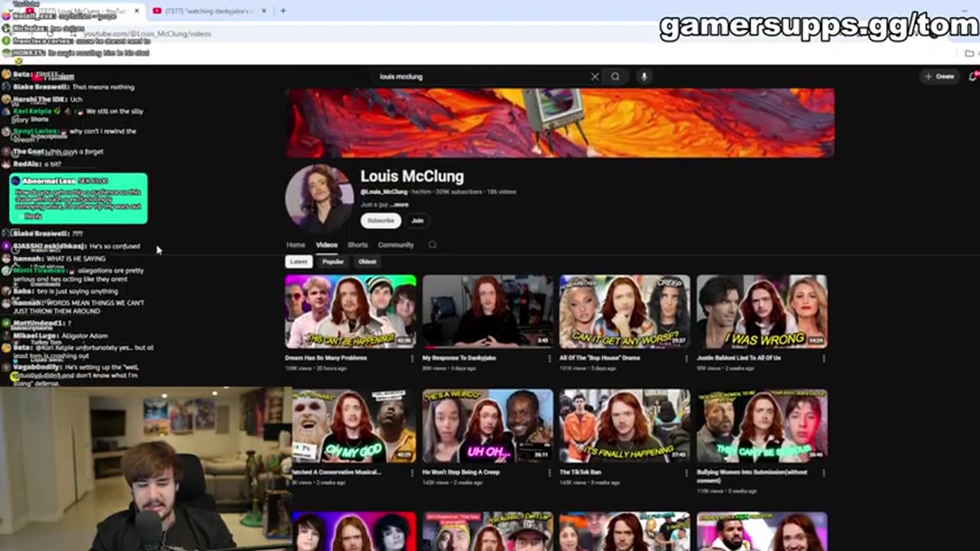Close the watching dankyjabo browser tab
This screenshot has width=980, height=551.
coord(264,11)
